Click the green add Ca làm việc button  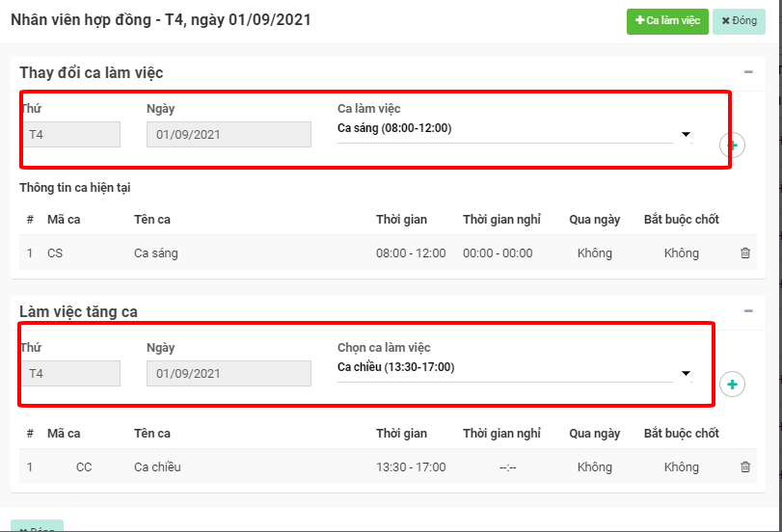coord(667,21)
